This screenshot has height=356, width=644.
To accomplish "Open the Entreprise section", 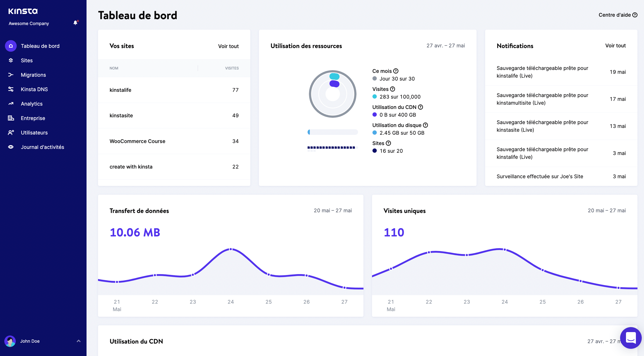I will point(33,118).
